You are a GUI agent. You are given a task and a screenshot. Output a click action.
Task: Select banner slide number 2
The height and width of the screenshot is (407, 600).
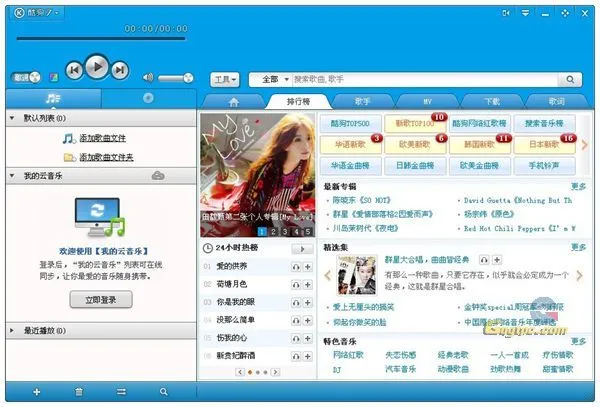coord(274,232)
